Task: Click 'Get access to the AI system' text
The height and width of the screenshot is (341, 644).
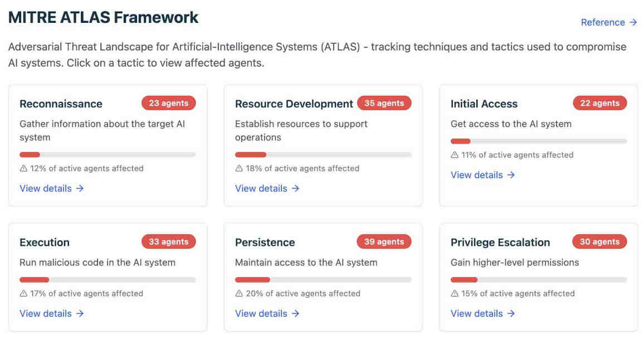Action: (511, 124)
